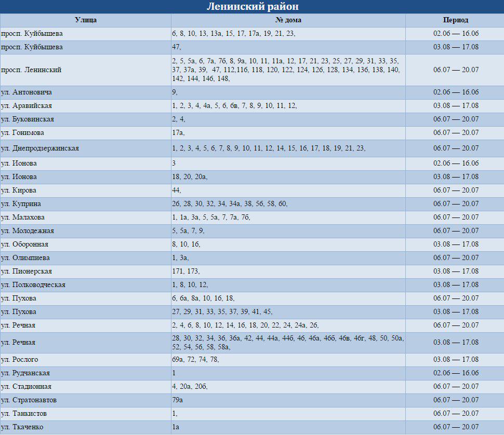Click houses '27, 29, 31, 33' for Пухова
This screenshot has height=435, width=504.
222,311
